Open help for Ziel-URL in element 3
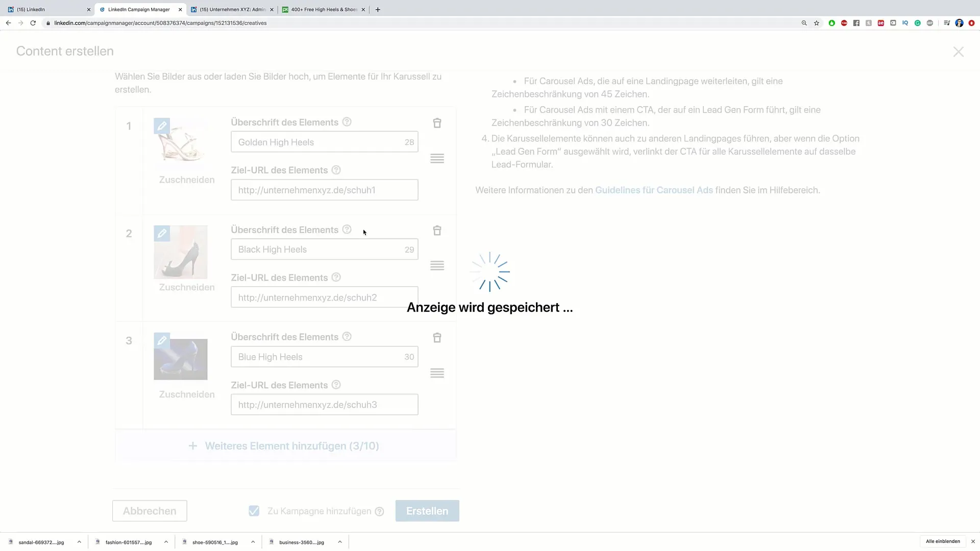 pos(336,385)
